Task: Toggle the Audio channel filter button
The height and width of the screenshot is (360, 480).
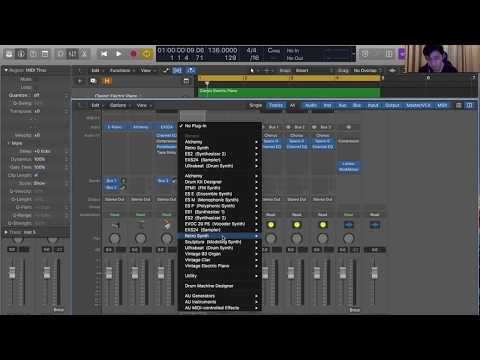Action: click(x=311, y=105)
